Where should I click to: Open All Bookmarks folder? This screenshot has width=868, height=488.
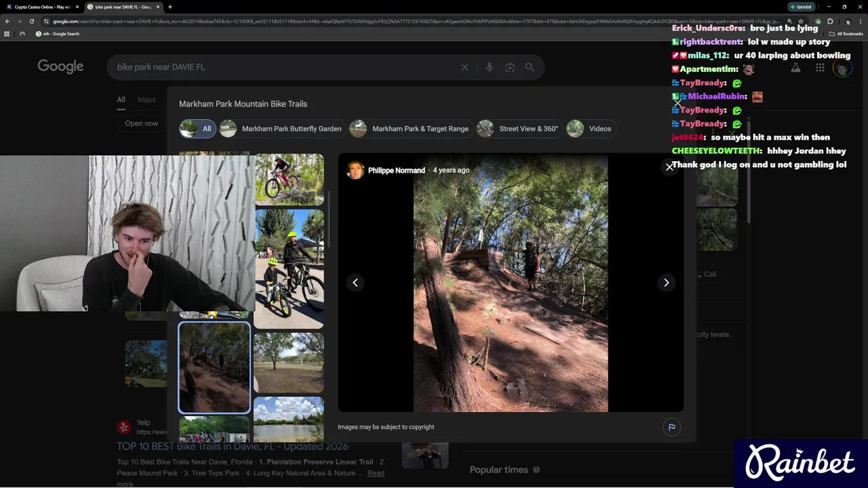coord(846,34)
